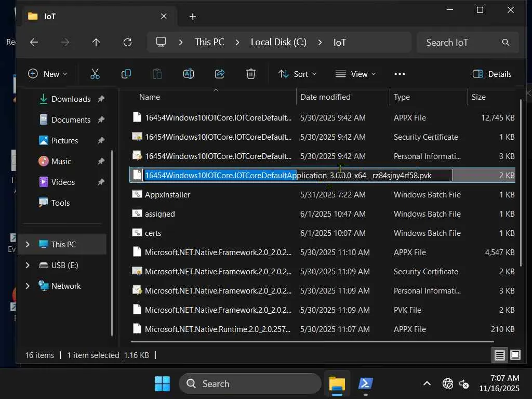Click File Explorer icon on taskbar
Image resolution: width=532 pixels, height=399 pixels.
(337, 384)
